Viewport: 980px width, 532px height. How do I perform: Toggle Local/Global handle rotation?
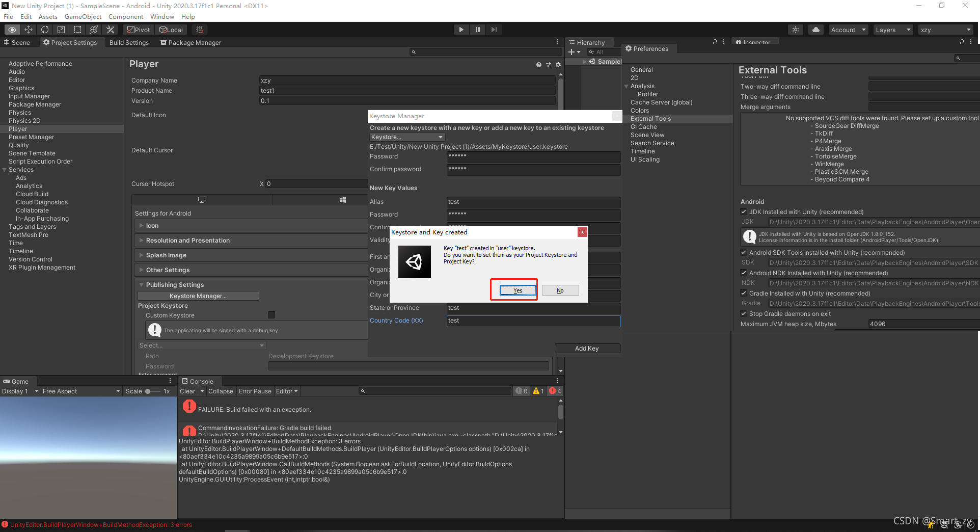(171, 30)
